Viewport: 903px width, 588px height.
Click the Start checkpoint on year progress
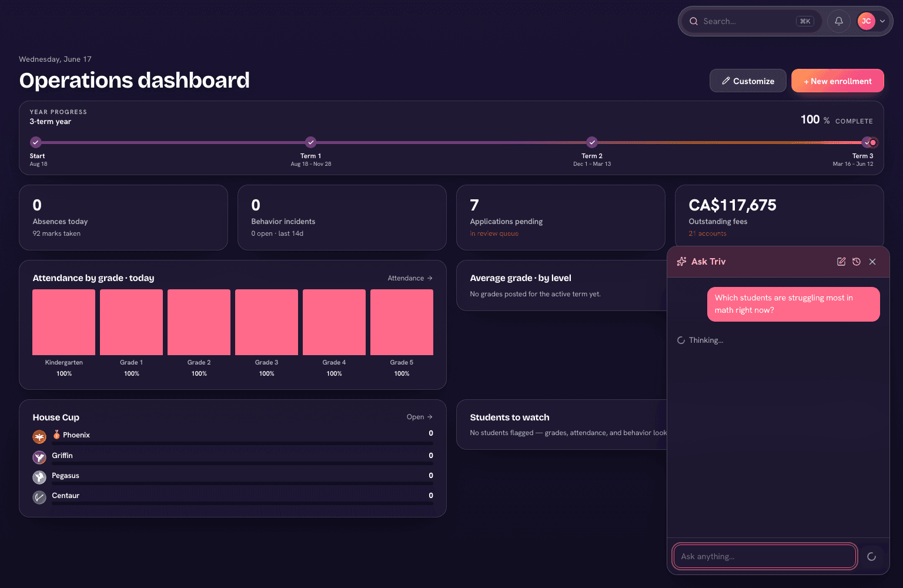point(36,142)
